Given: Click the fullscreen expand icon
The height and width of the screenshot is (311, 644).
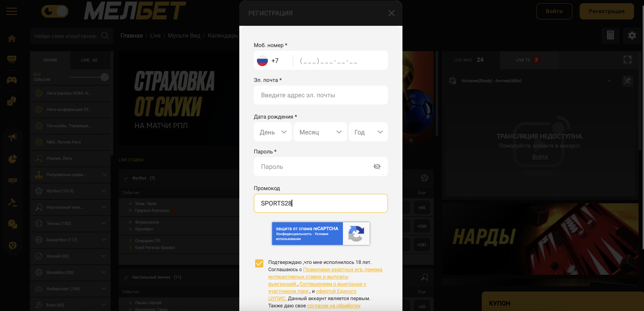Looking at the screenshot, I should click(x=627, y=60).
